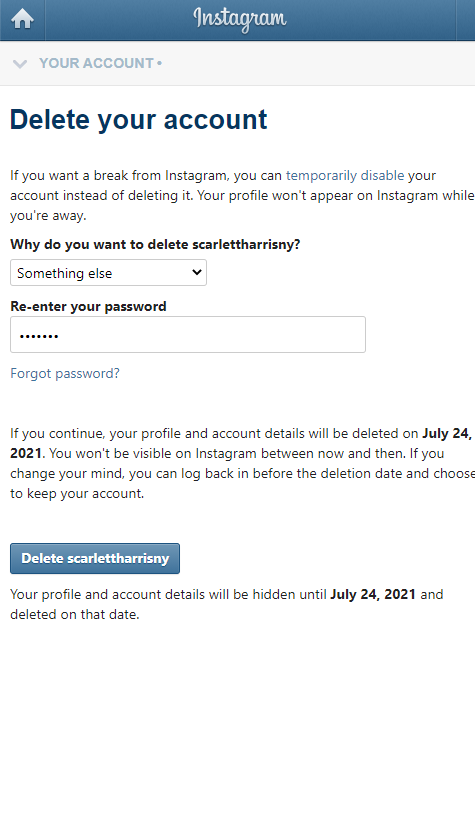
Task: Click the masked password dots
Action: point(38,336)
